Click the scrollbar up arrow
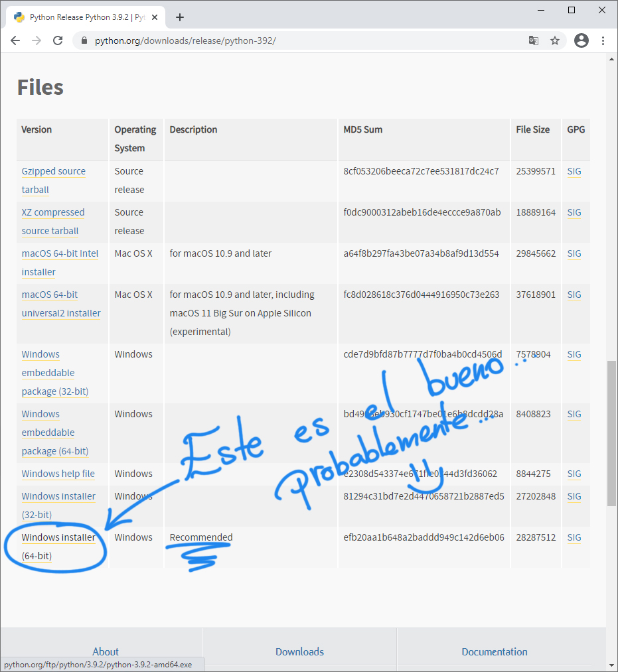618x672 pixels. 612,59
